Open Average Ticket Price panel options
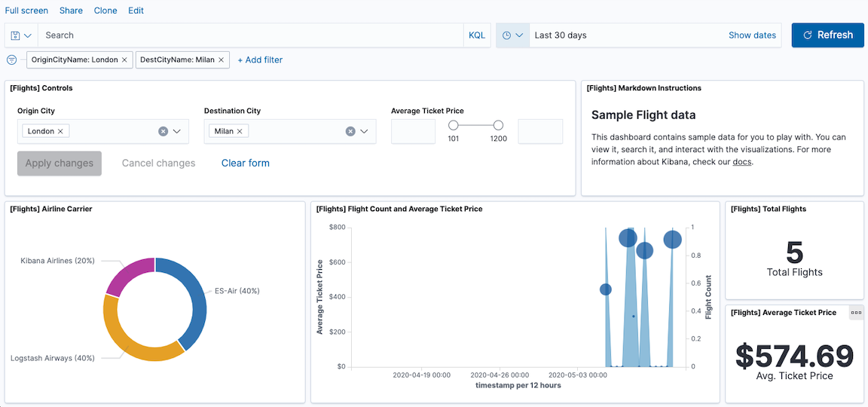 point(856,313)
